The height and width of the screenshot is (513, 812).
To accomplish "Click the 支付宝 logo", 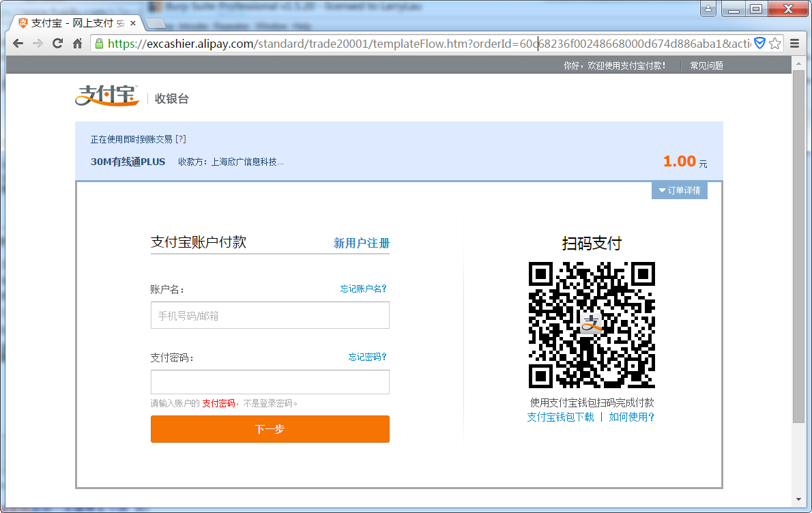I will point(107,96).
